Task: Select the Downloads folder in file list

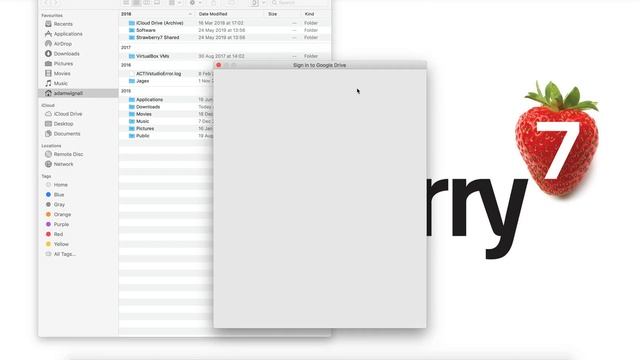Action: pos(148,107)
